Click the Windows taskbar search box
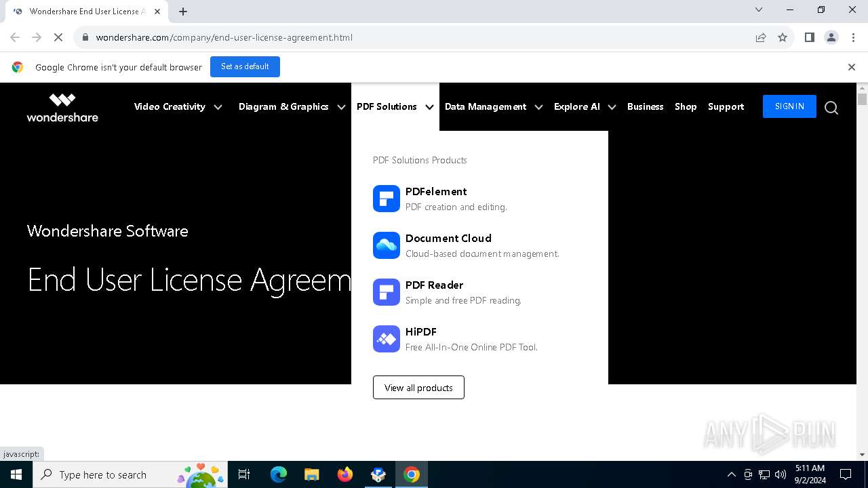This screenshot has width=868, height=488. [x=129, y=474]
